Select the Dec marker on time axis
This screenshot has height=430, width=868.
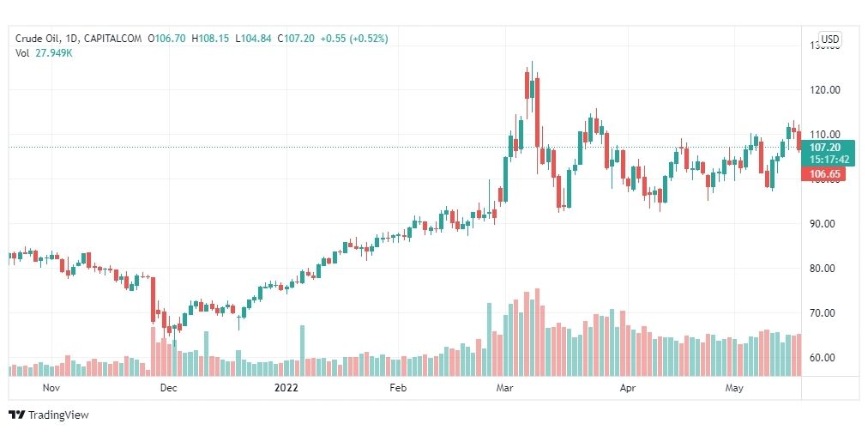pos(168,388)
